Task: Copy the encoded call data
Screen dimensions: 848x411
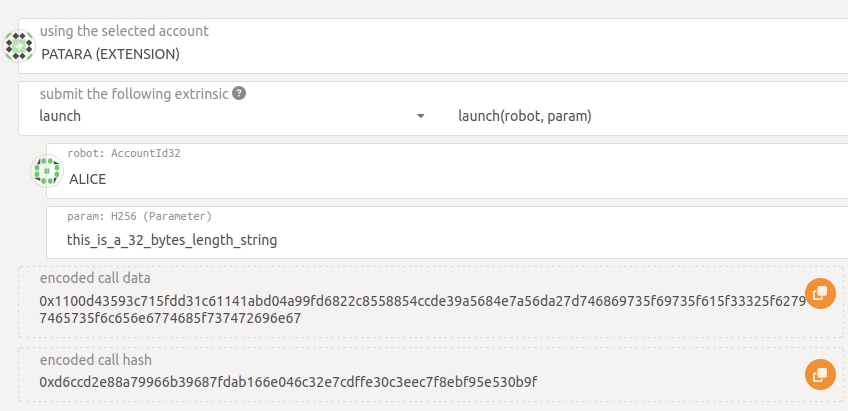Action: click(x=819, y=293)
